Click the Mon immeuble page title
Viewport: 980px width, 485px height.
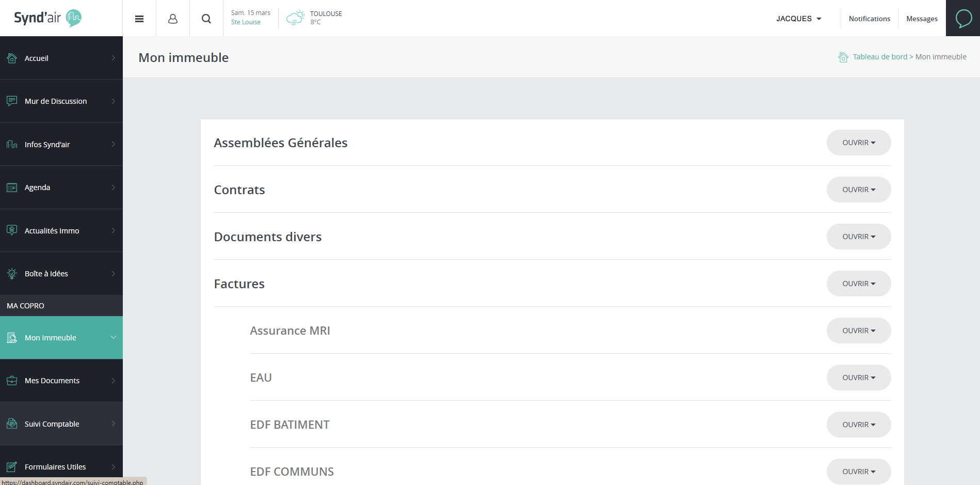click(184, 57)
